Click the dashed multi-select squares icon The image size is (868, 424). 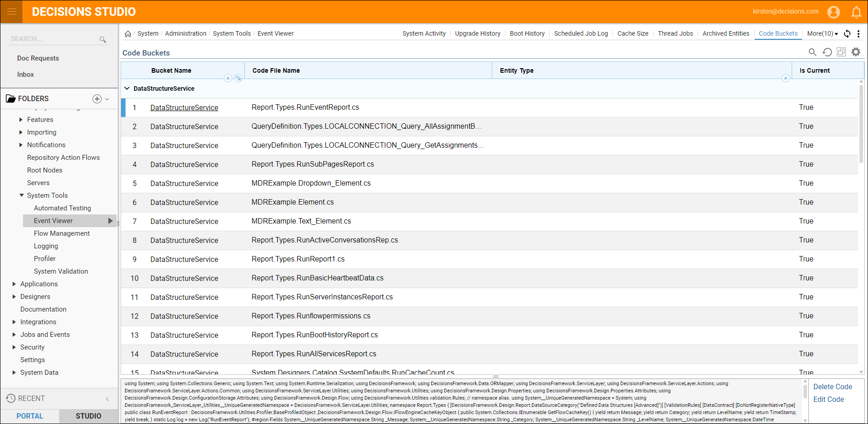tap(841, 52)
